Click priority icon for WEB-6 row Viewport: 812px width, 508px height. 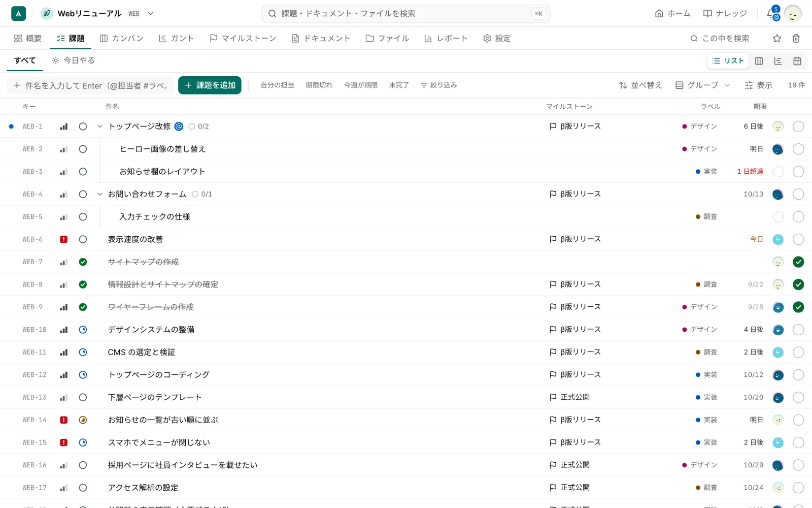pos(63,239)
